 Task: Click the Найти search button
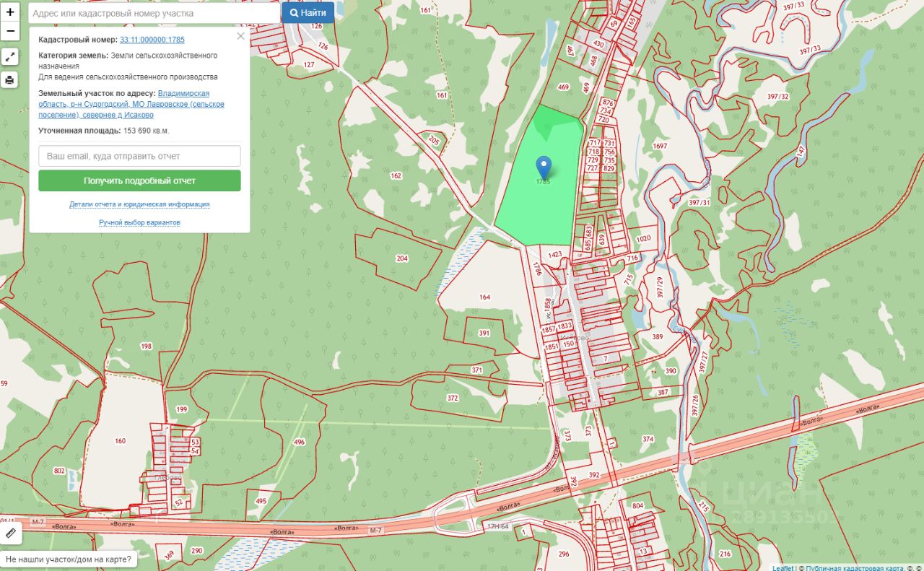pos(308,13)
